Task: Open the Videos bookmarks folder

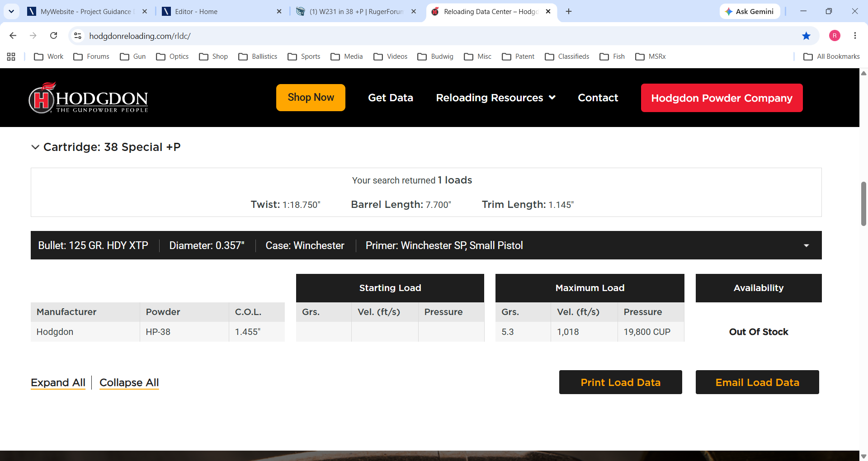Action: (391, 56)
